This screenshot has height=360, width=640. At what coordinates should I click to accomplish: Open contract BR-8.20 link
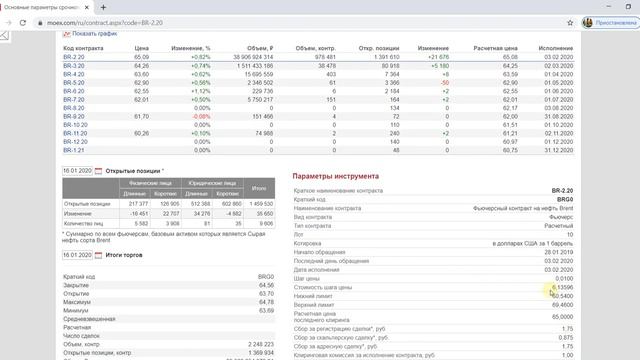(x=74, y=108)
